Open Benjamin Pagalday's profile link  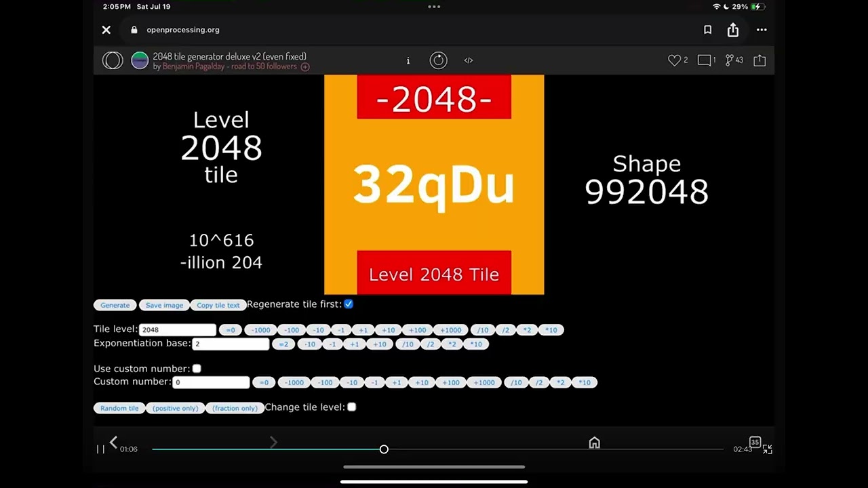(x=230, y=66)
